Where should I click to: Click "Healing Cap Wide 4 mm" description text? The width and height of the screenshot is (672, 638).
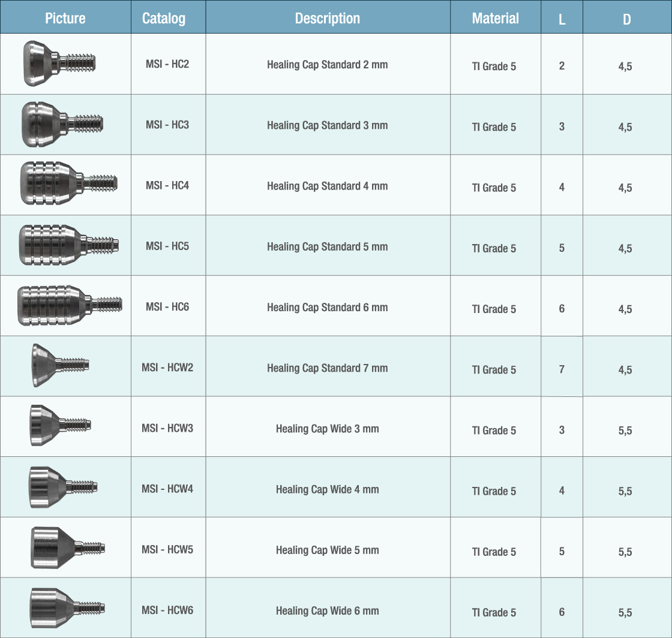[328, 489]
